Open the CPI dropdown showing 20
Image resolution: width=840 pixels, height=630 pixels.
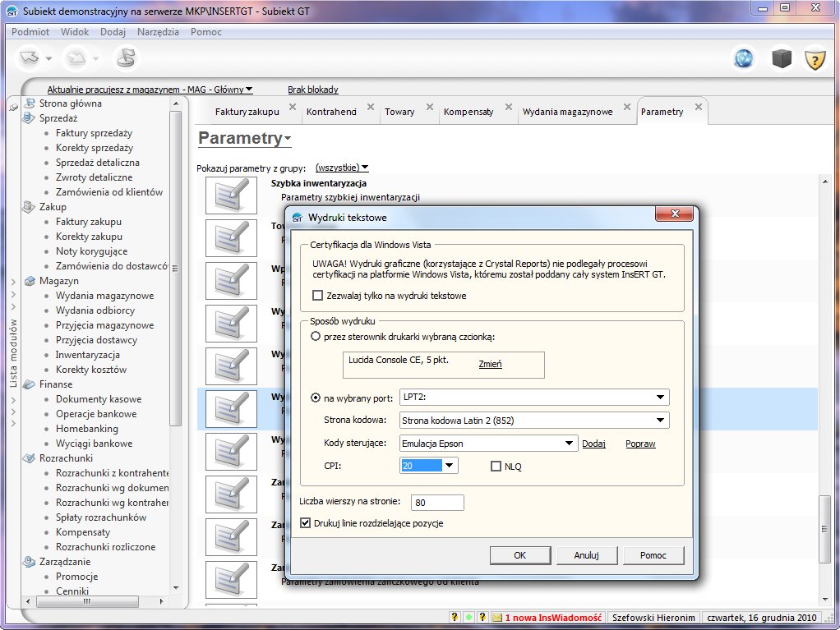tap(449, 466)
